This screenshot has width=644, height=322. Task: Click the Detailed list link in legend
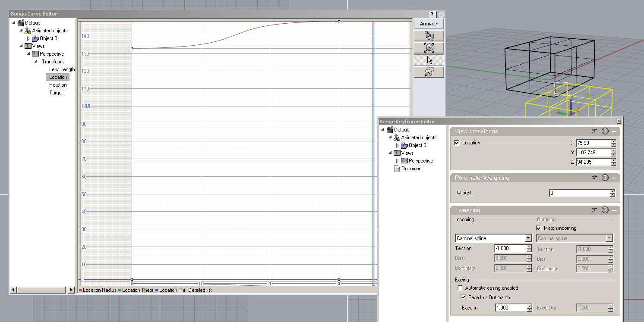click(200, 290)
